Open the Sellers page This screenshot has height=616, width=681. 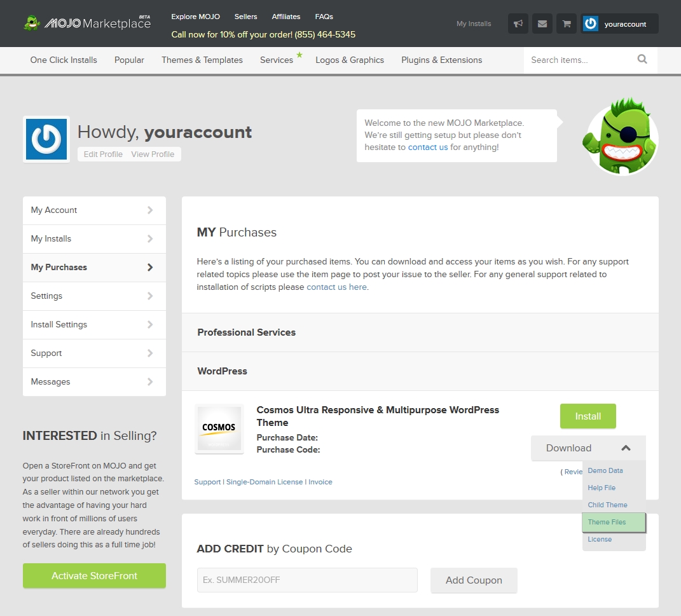tap(246, 17)
